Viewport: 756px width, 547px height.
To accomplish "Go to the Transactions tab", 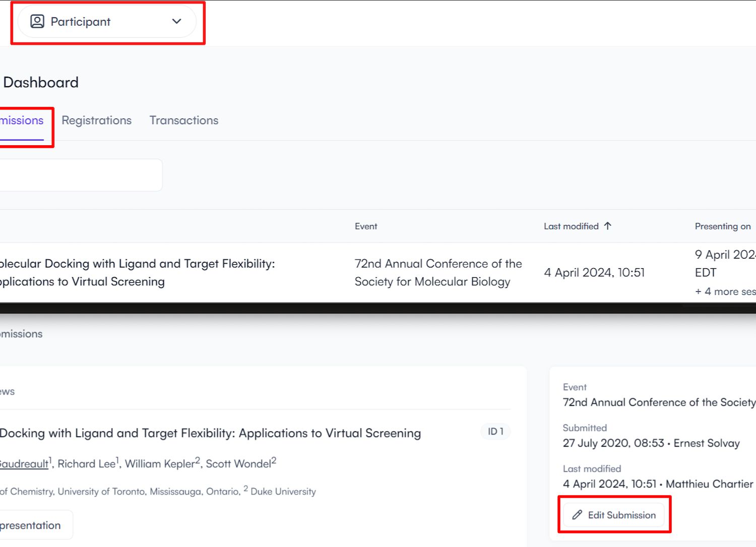I will click(184, 120).
